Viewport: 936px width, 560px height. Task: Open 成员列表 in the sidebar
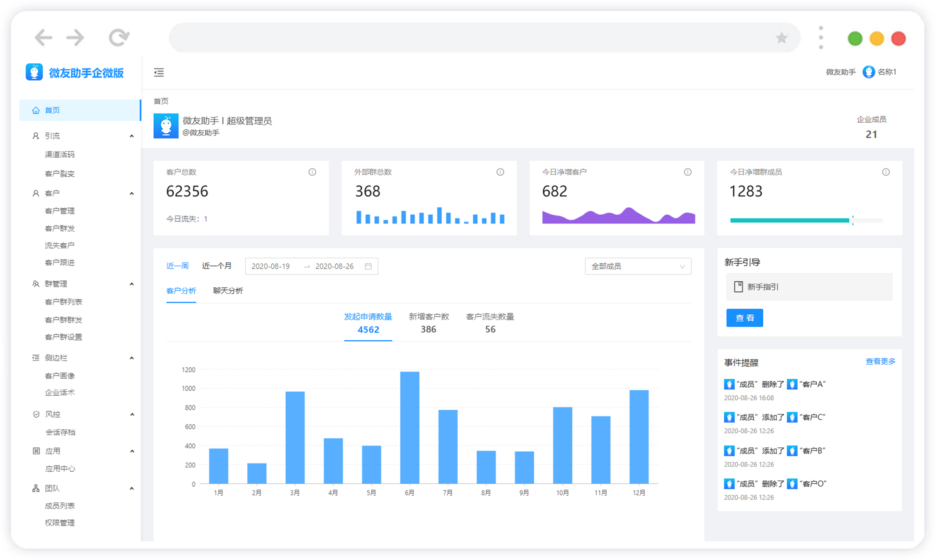tap(60, 506)
